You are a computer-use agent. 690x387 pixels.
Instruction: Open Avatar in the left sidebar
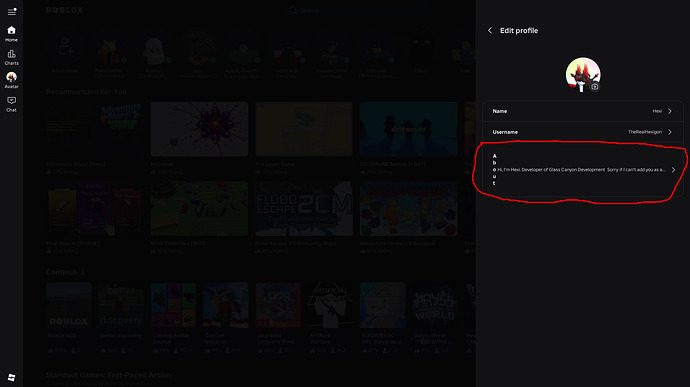point(11,81)
